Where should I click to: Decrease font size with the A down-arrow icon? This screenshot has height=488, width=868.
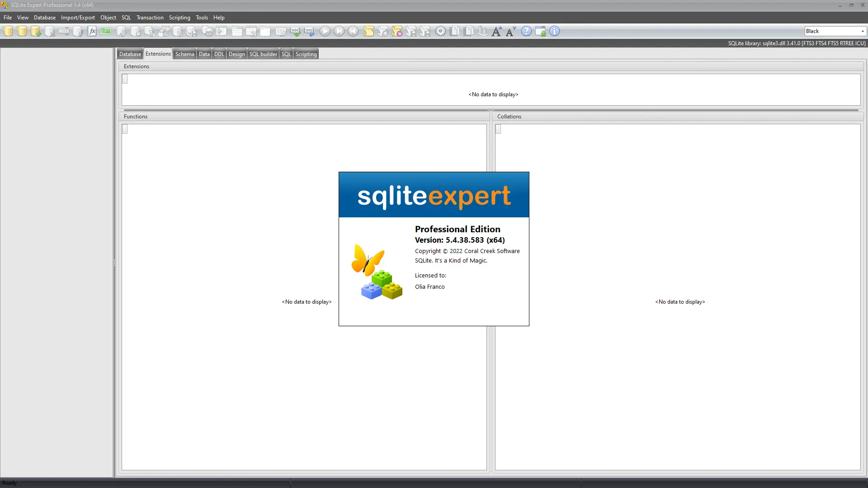(510, 31)
